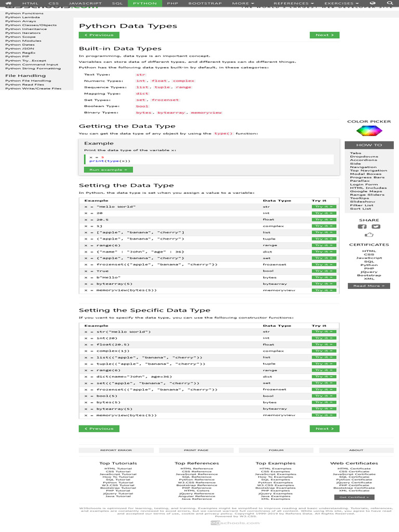The width and height of the screenshot is (399, 532).
Task: Open the SQL tab in navbar
Action: coord(117,3)
